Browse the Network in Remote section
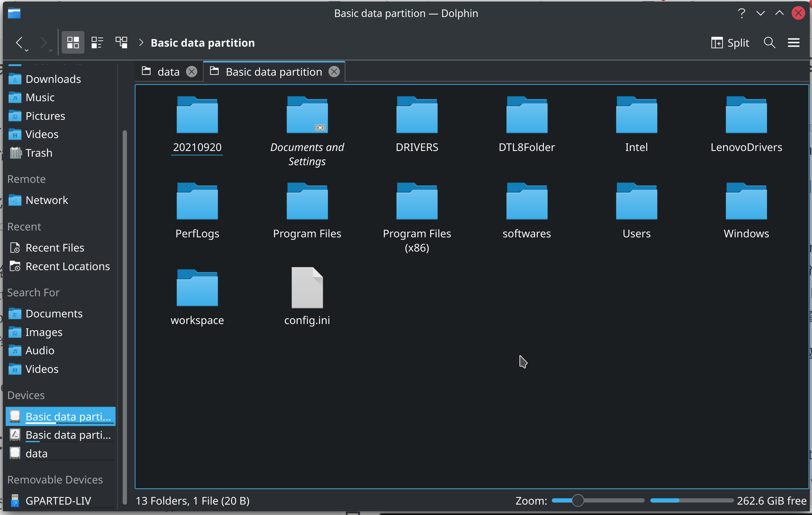 (x=47, y=200)
